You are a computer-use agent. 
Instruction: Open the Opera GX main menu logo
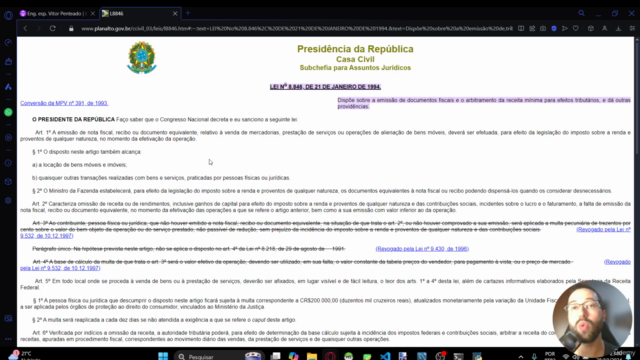coord(8,16)
